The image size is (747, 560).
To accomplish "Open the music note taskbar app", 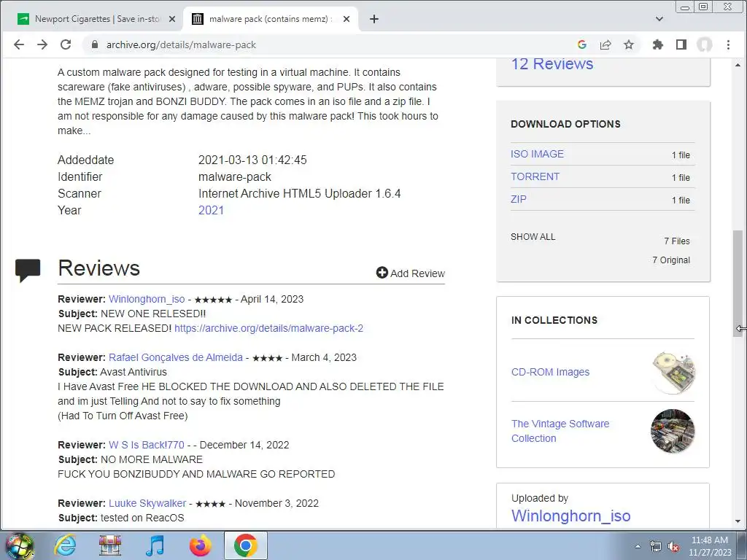I will click(155, 545).
